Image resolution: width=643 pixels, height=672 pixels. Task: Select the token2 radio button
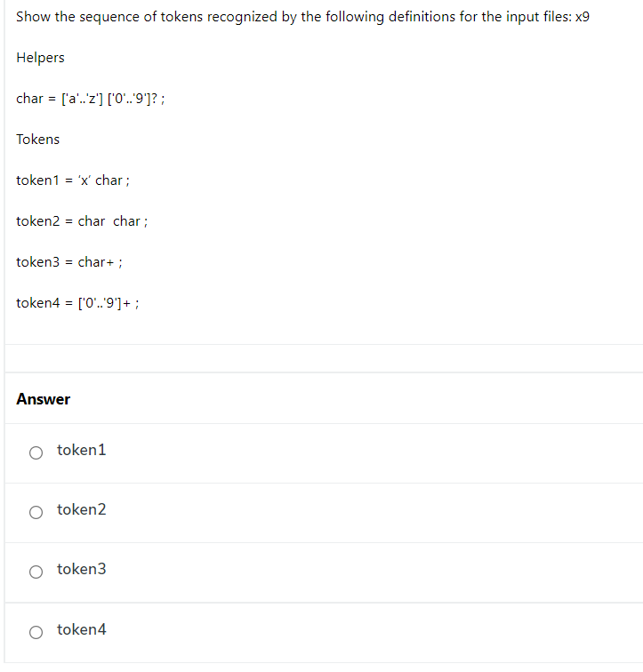36,512
